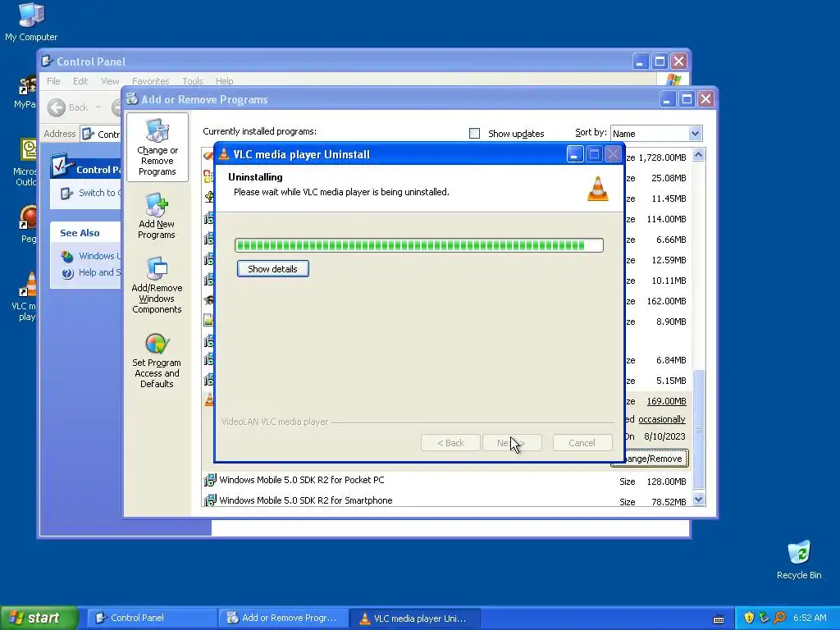
Task: Open Set Program Access and Defaults icon
Action: click(x=157, y=360)
